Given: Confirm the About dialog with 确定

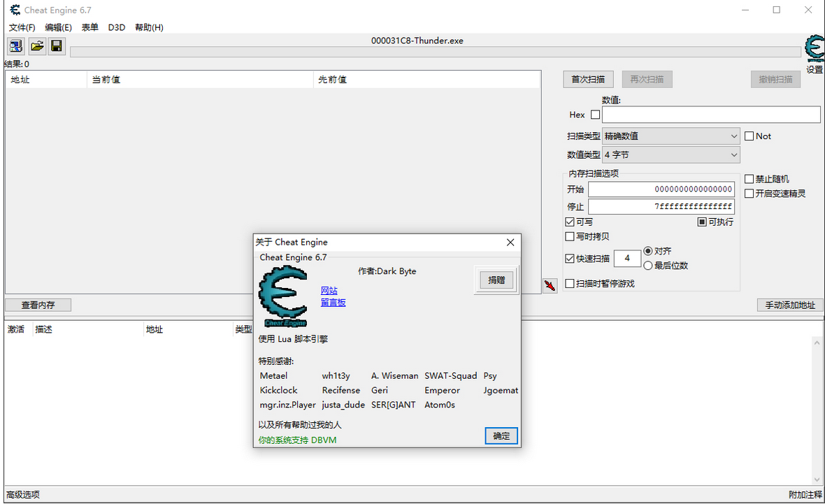Looking at the screenshot, I should click(x=501, y=435).
